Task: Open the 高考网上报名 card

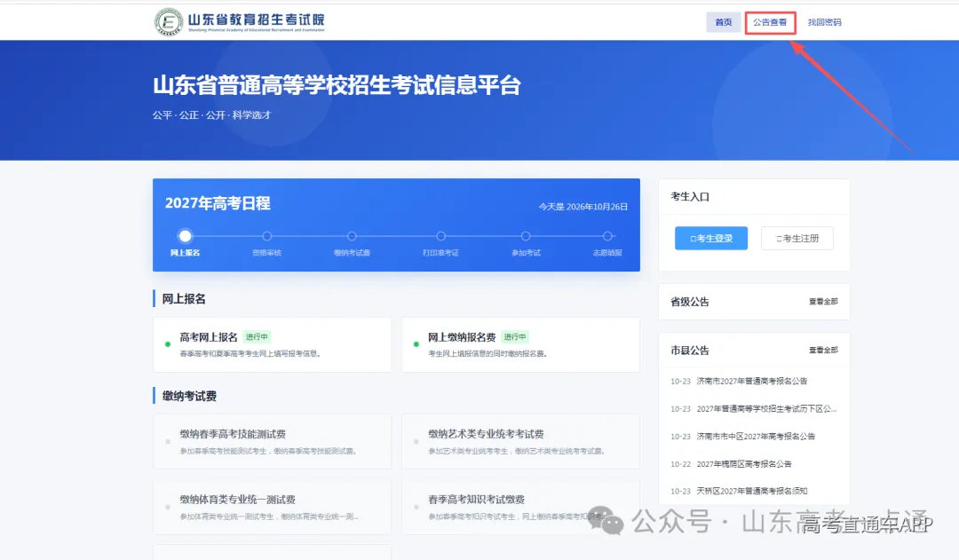Action: pos(273,345)
